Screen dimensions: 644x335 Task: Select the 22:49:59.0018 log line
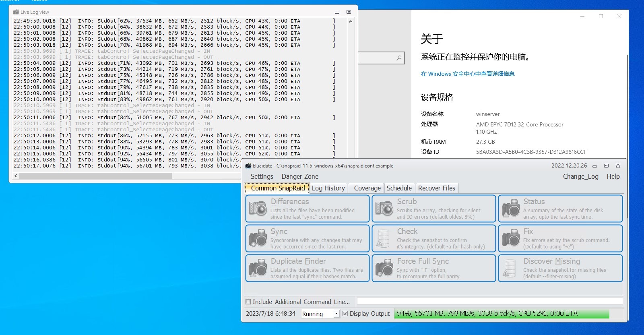(174, 21)
